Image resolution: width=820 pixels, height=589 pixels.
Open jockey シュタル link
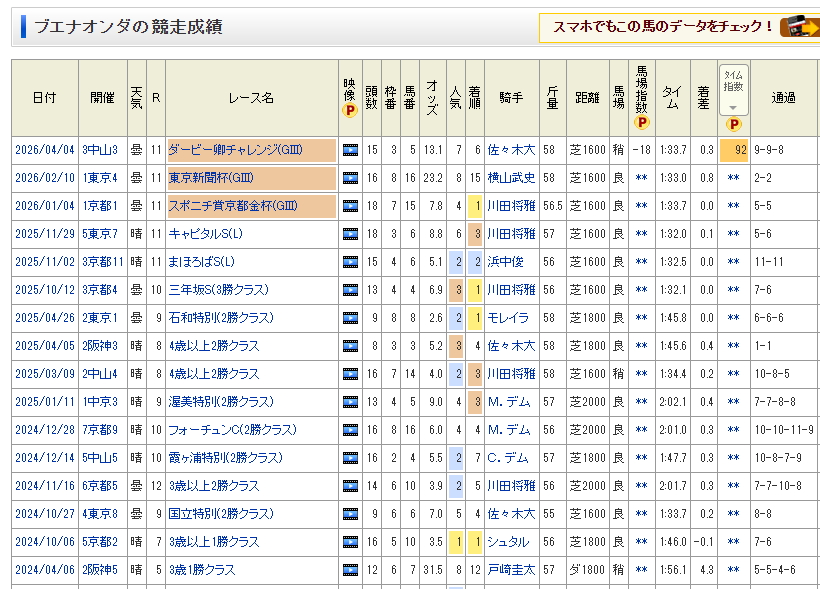tap(507, 542)
